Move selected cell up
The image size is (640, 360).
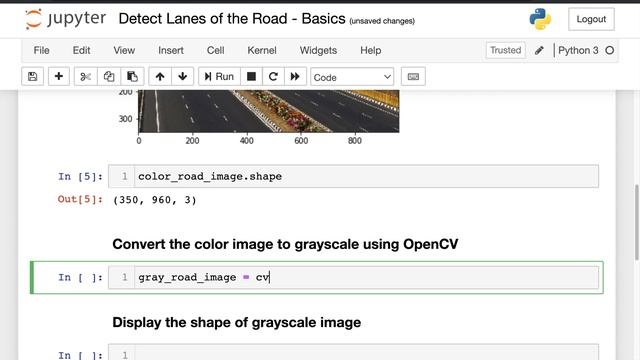point(160,76)
